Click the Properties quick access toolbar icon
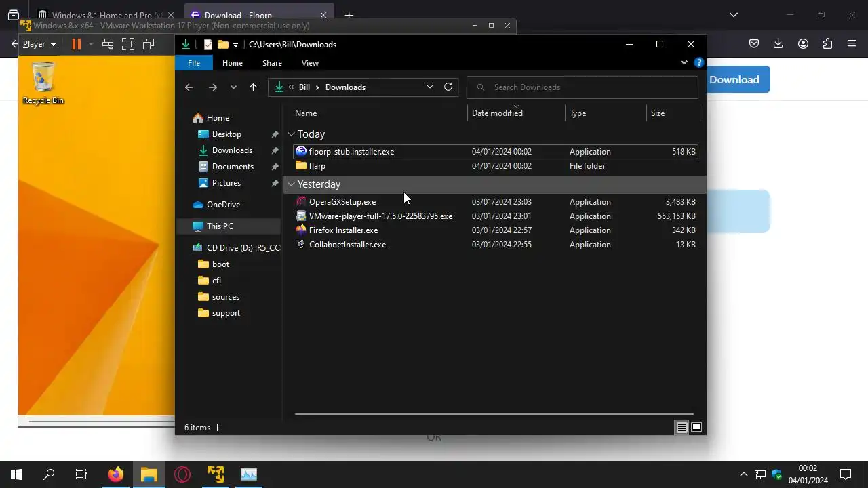Image resolution: width=868 pixels, height=488 pixels. [208, 44]
